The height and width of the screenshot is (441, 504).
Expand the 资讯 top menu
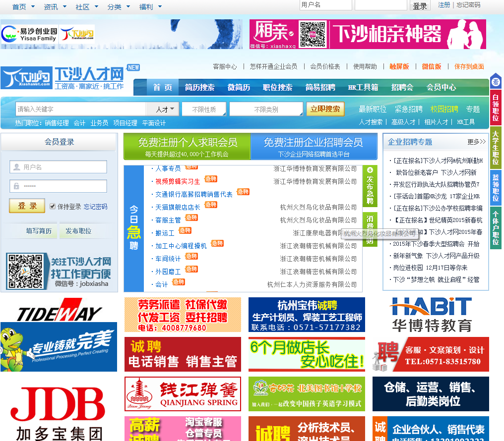click(x=55, y=7)
